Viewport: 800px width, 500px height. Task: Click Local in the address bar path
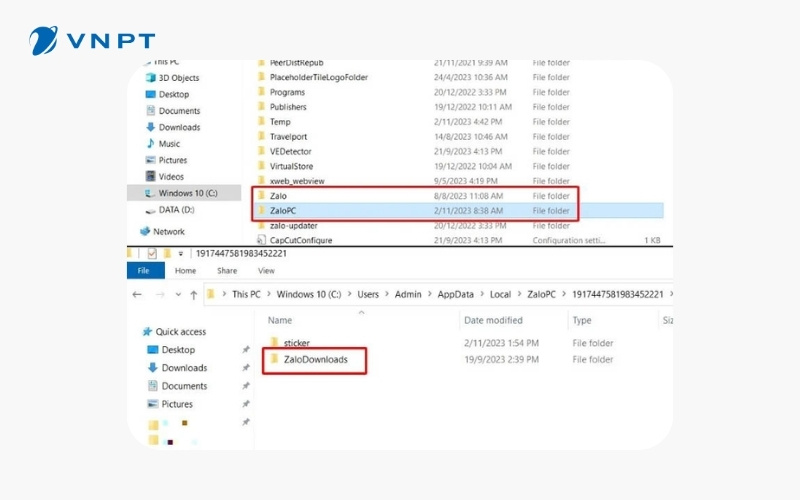point(500,295)
